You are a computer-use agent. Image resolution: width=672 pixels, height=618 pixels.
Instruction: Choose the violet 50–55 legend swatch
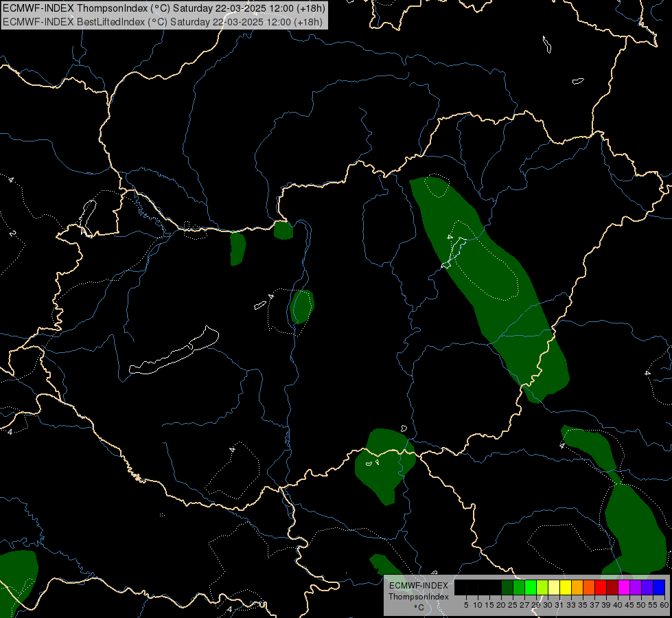click(x=647, y=587)
